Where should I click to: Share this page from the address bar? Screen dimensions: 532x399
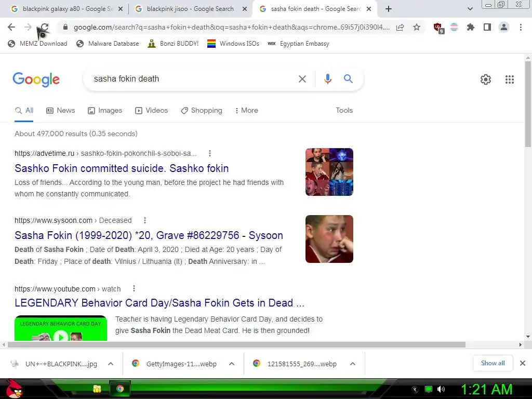click(x=400, y=28)
